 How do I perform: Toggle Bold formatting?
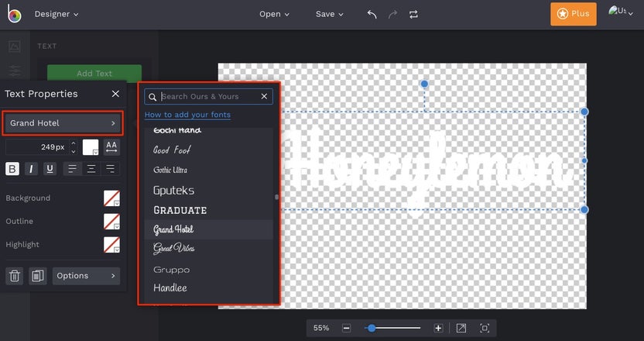click(x=12, y=169)
